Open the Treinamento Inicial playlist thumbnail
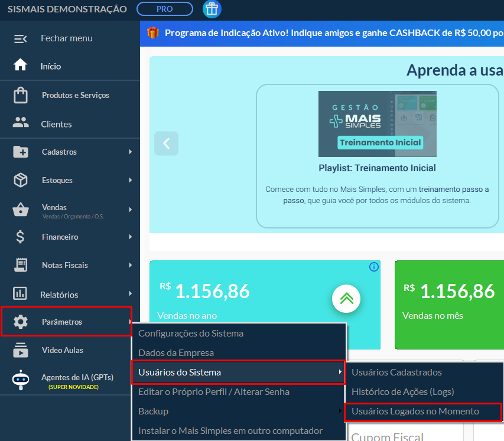This screenshot has height=441, width=504. (377, 123)
